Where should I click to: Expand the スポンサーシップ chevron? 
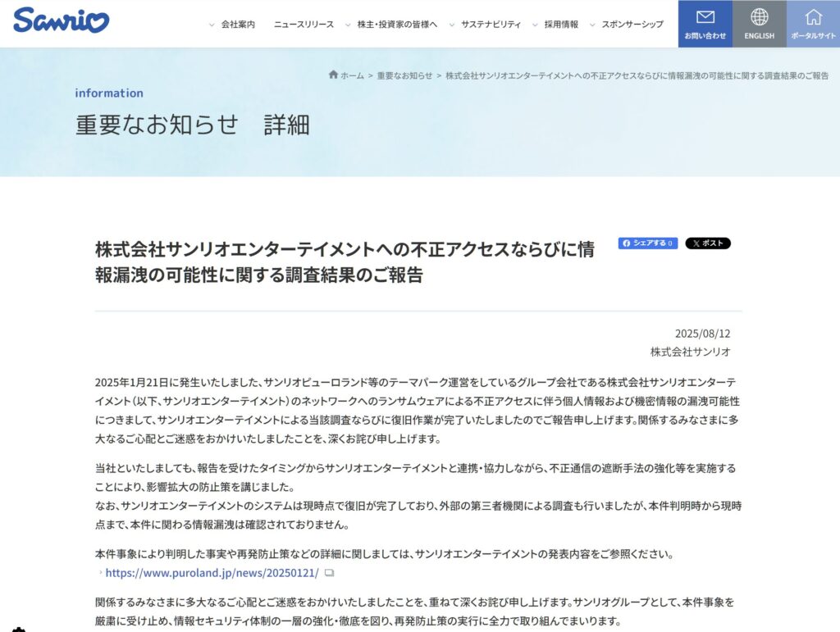[x=592, y=25]
